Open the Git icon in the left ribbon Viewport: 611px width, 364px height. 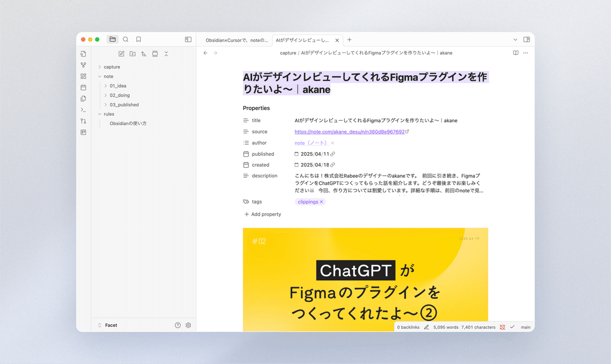[x=83, y=121]
